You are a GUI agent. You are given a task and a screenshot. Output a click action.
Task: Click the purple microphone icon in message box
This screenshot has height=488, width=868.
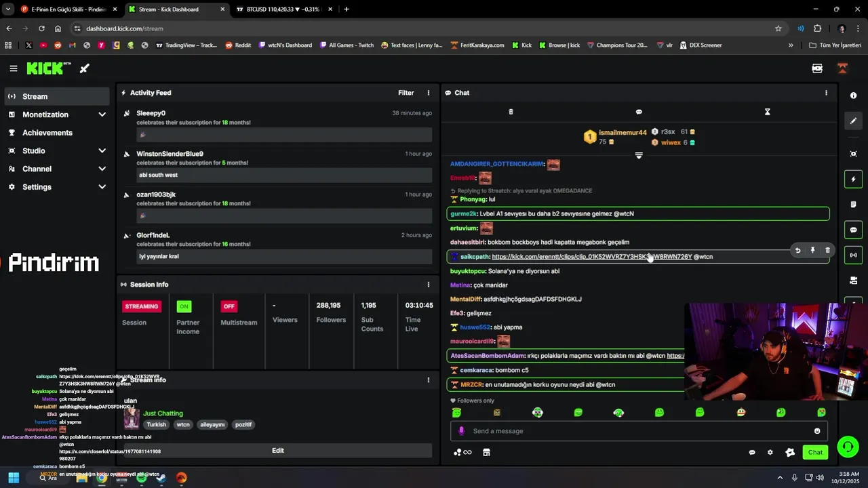(462, 431)
